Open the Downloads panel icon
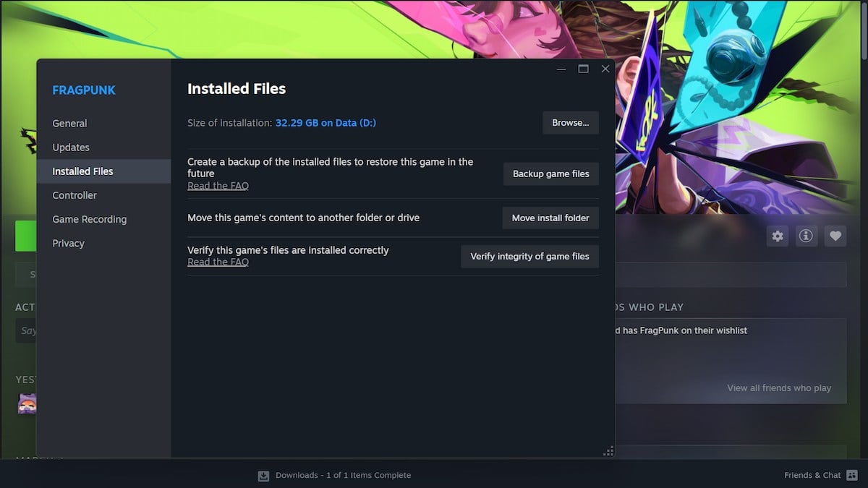This screenshot has width=868, height=488. point(262,475)
